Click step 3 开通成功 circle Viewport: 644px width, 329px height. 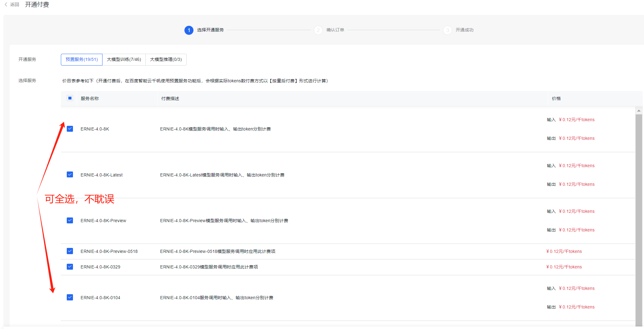click(447, 30)
